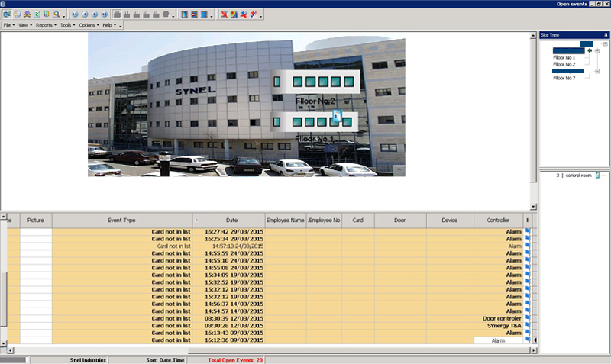Collapse the tree node above Floor No 7
The height and width of the screenshot is (364, 611).
(597, 72)
